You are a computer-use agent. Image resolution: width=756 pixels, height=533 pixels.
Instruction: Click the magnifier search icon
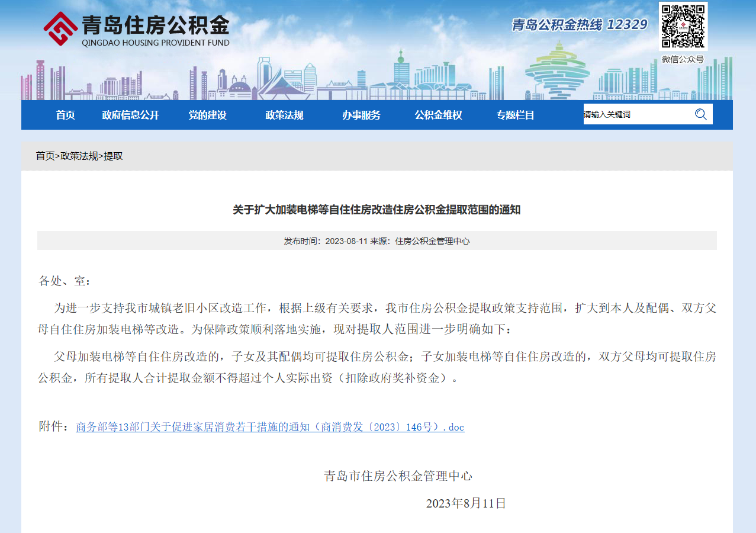701,114
